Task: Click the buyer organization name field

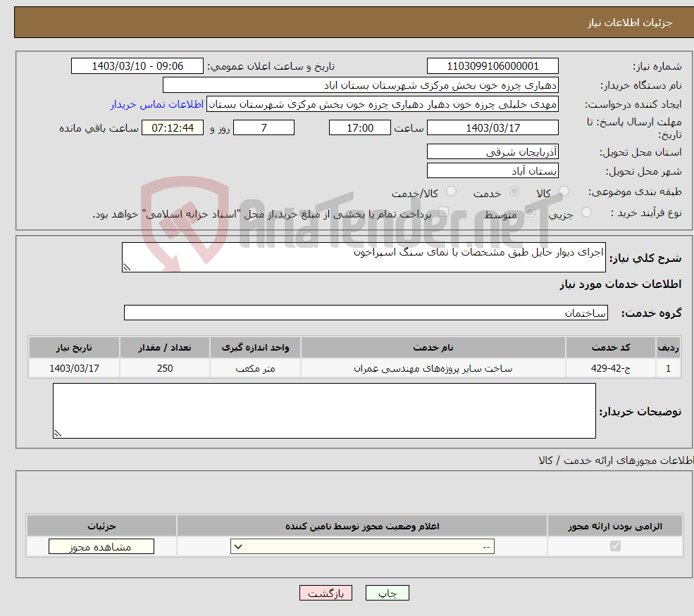Action: click(360, 85)
